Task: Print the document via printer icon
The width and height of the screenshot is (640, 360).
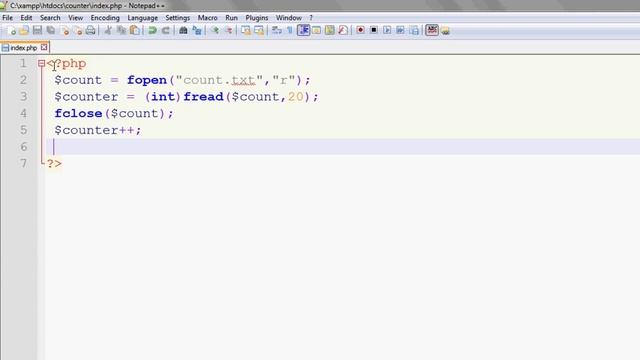Action: (x=91, y=30)
